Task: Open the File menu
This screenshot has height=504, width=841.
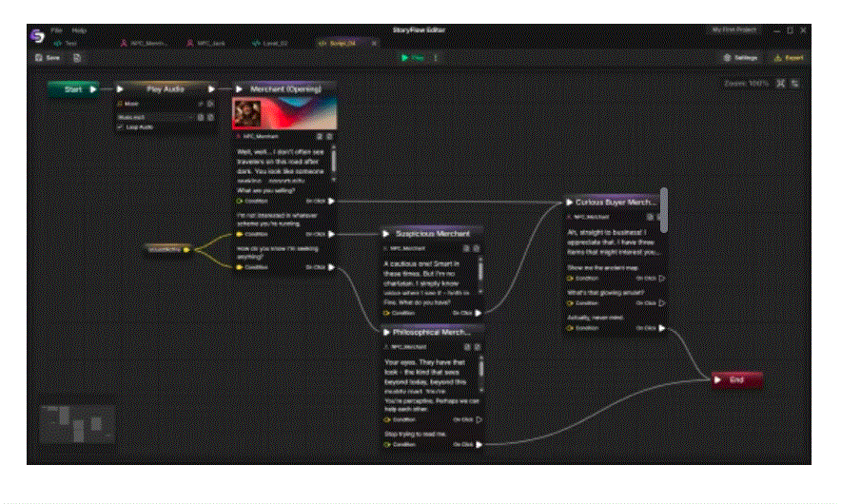Action: 56,30
